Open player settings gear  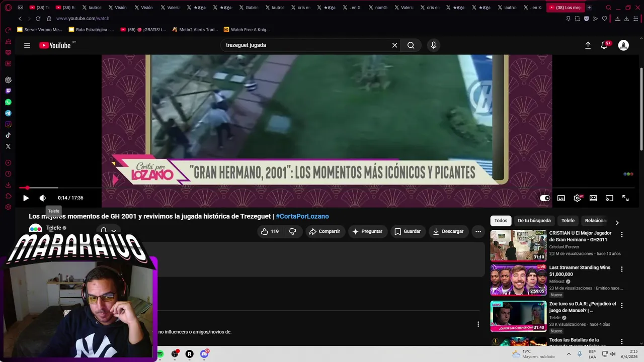click(577, 198)
